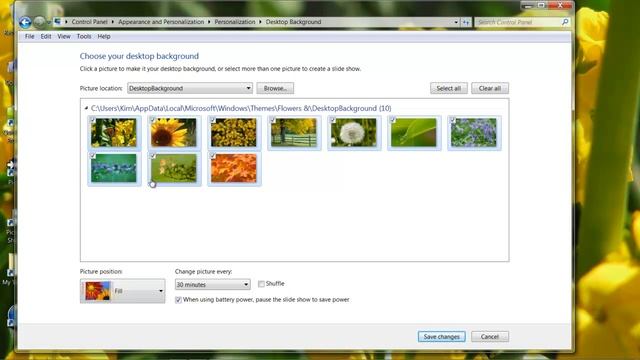Click Control Panel in the breadcrumb

point(89,22)
